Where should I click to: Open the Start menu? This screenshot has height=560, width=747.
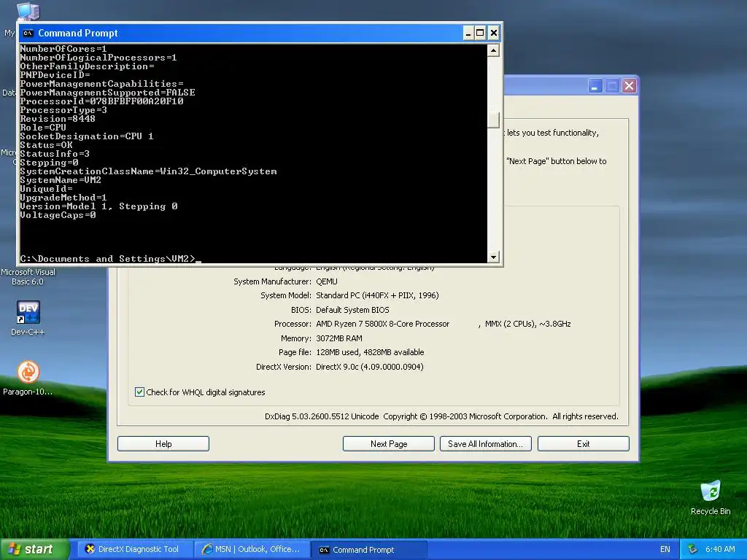[x=34, y=549]
